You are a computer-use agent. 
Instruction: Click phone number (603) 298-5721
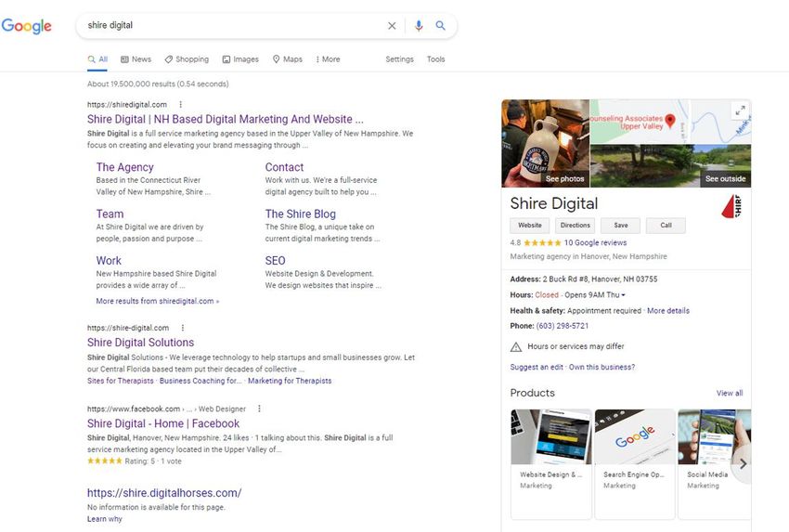pyautogui.click(x=563, y=326)
